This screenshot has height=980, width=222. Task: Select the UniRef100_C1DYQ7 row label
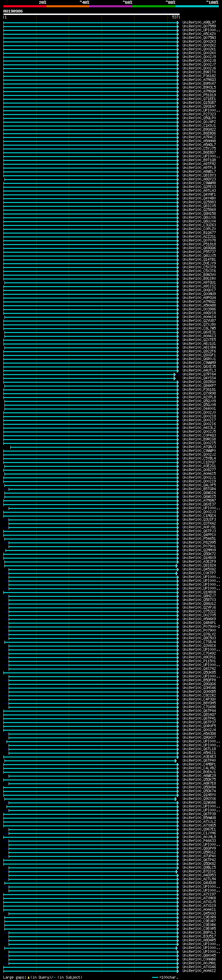(x=199, y=462)
